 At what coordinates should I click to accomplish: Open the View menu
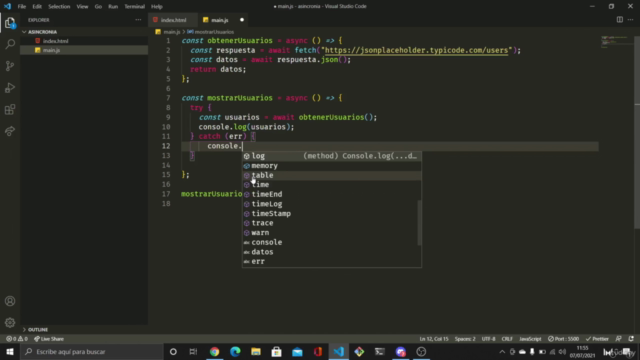82,7
